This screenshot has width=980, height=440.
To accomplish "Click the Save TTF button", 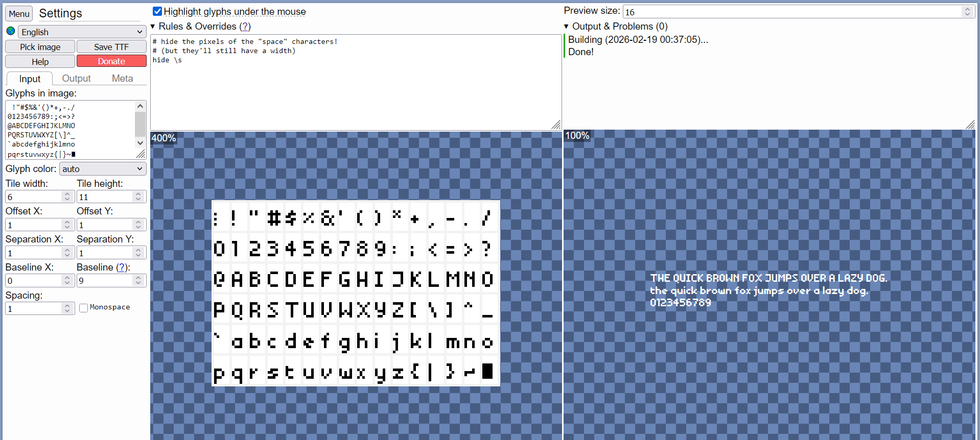I will click(x=111, y=47).
